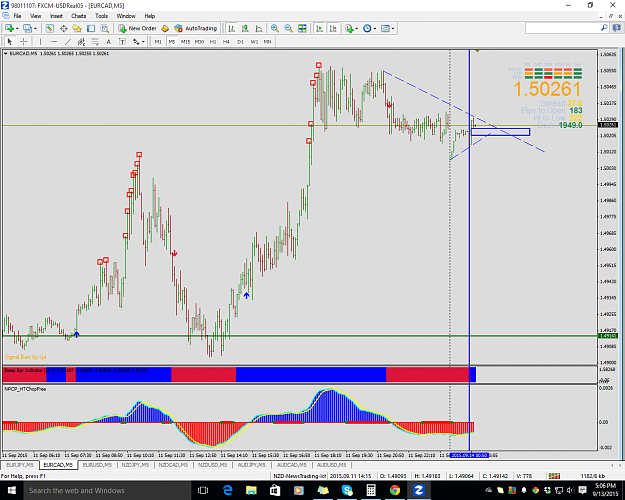Viewport: 625px width, 500px height.
Task: Switch chart to line chart type
Action: (259, 28)
